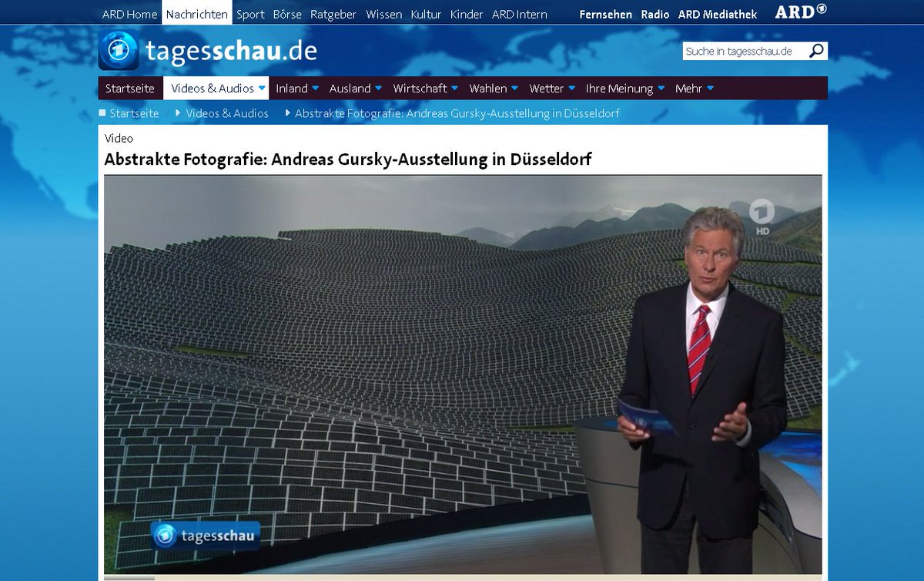
Task: Click the tagesschau watermark inside the video
Action: click(206, 535)
